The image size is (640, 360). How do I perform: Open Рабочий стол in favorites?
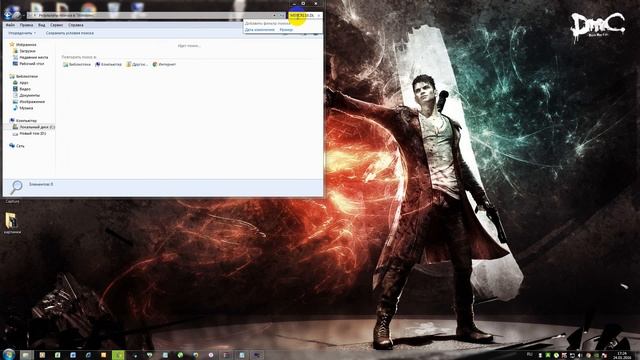(x=31, y=64)
